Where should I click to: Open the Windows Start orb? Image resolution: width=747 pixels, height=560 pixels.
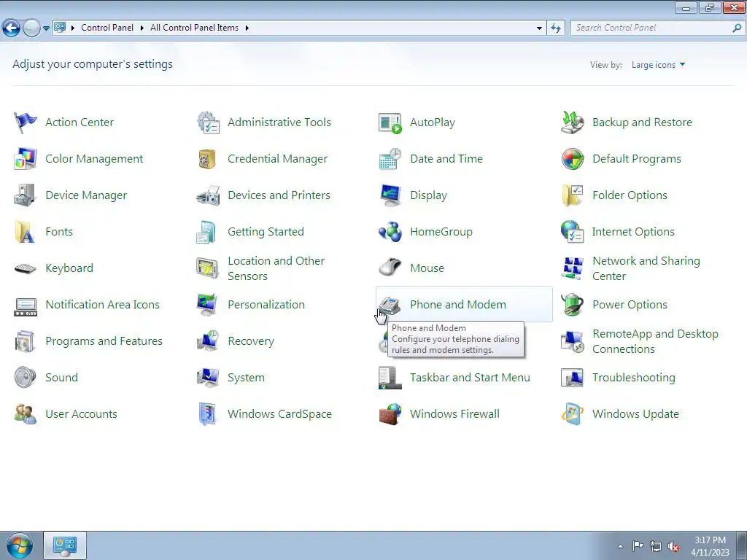click(20, 545)
